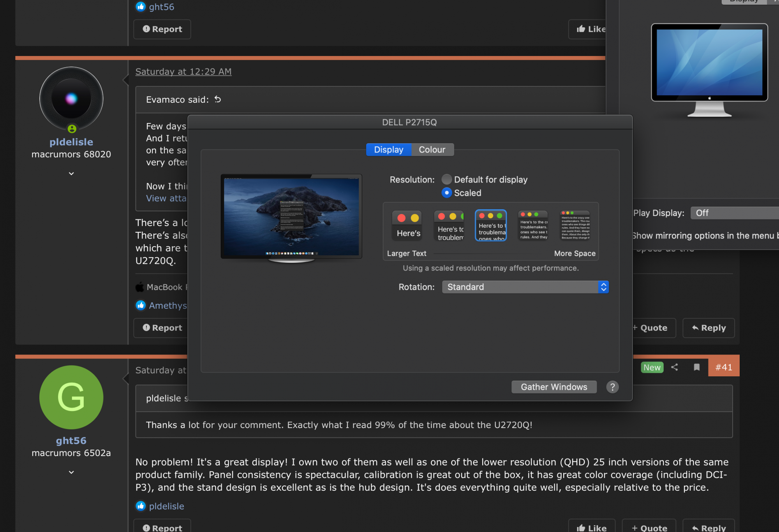Open the pldelisle username link under avatar

[x=71, y=142]
